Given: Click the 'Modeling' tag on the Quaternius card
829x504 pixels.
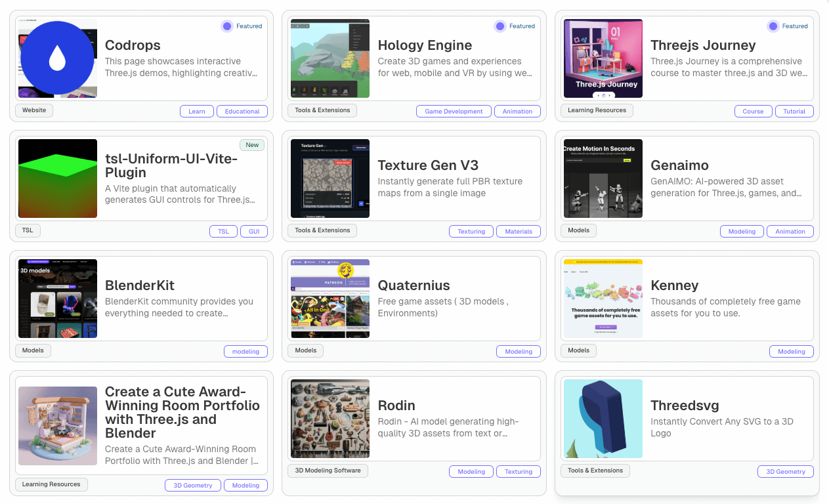Looking at the screenshot, I should pyautogui.click(x=519, y=351).
